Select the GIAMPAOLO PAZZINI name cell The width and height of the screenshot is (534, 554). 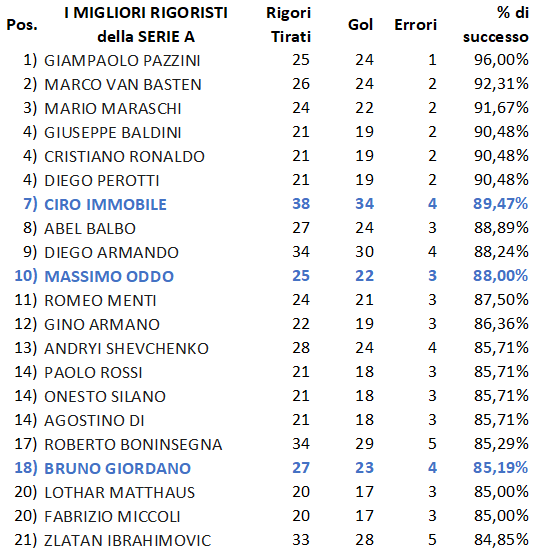122,60
